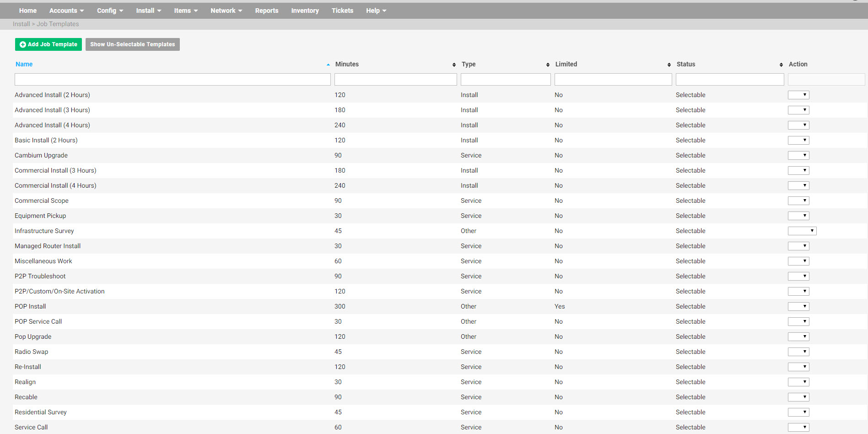
Task: Open action dropdown for Advanced Install (4 Hours)
Action: click(798, 125)
